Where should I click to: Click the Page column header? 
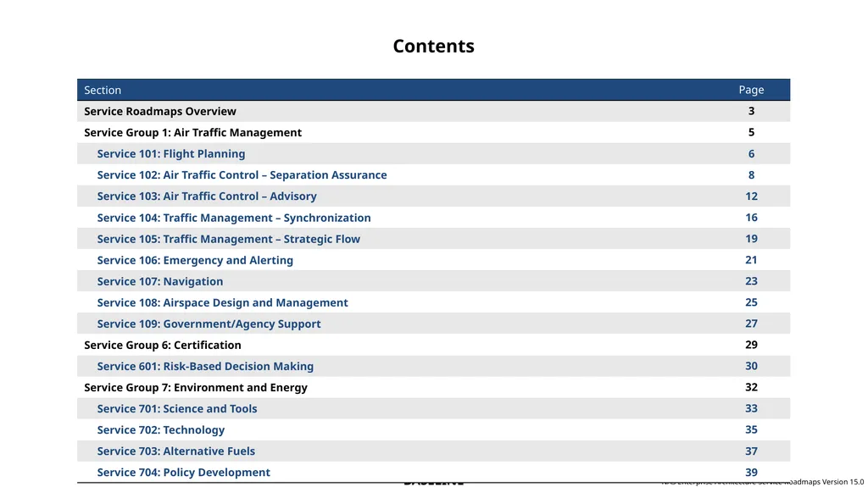coord(751,90)
